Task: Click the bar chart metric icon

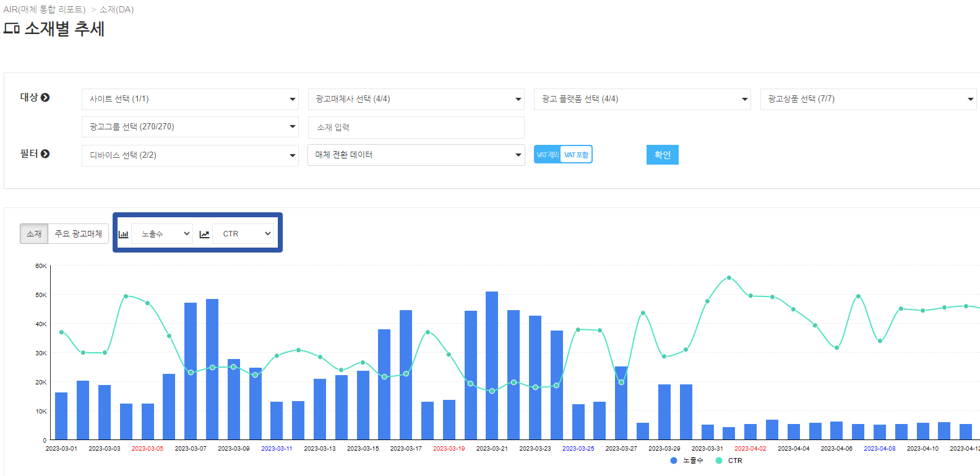Action: click(x=123, y=234)
